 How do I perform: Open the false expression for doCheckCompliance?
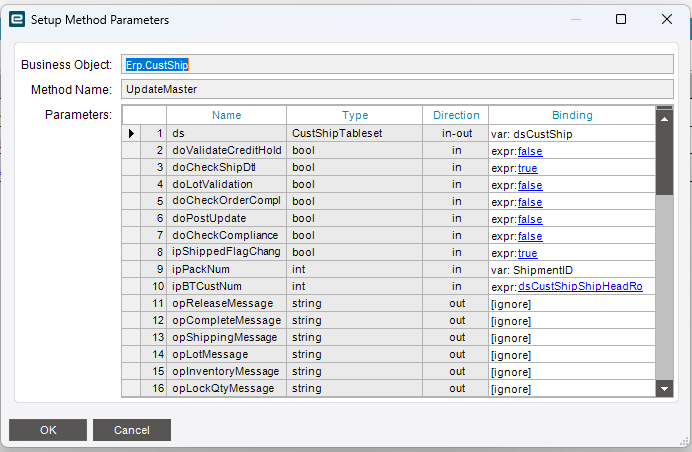pyautogui.click(x=530, y=236)
